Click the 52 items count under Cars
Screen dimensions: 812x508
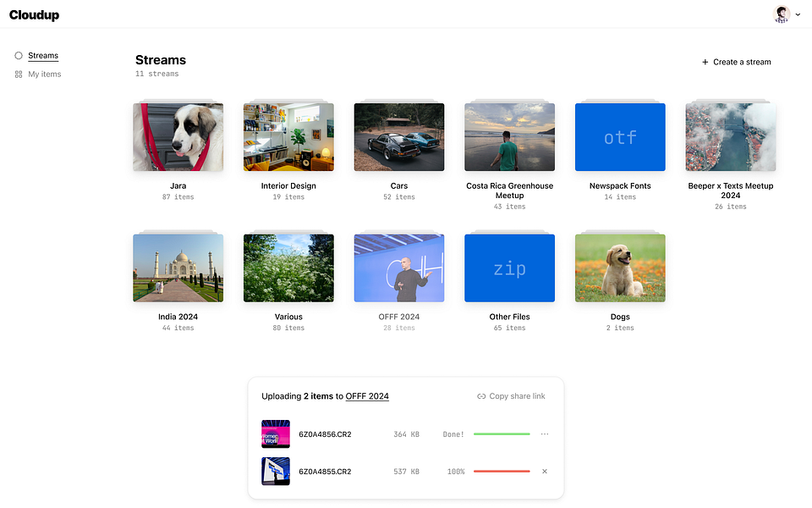(399, 197)
